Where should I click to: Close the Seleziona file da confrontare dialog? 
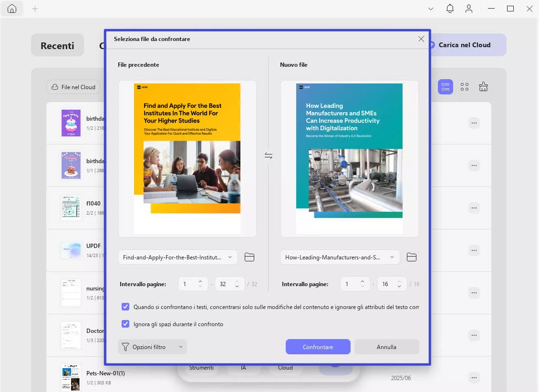[421, 39]
